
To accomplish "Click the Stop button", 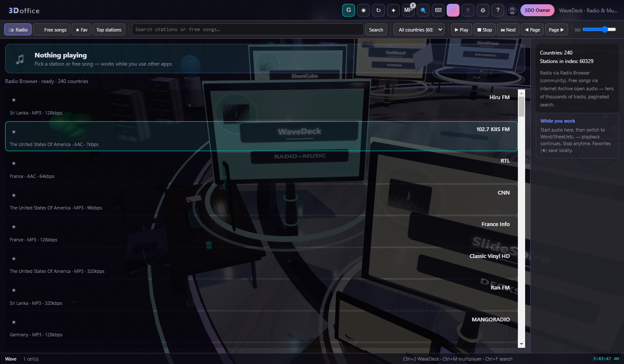I will [x=485, y=29].
